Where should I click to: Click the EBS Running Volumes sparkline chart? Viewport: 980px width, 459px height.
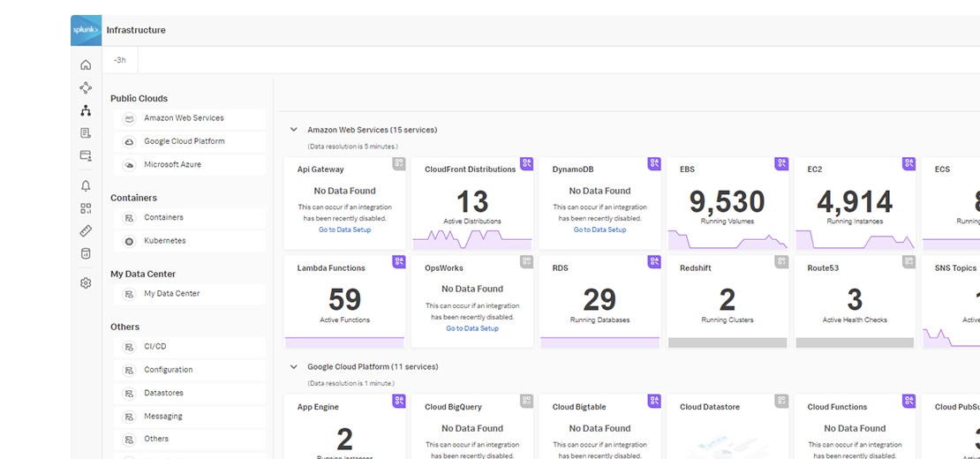[x=727, y=240]
